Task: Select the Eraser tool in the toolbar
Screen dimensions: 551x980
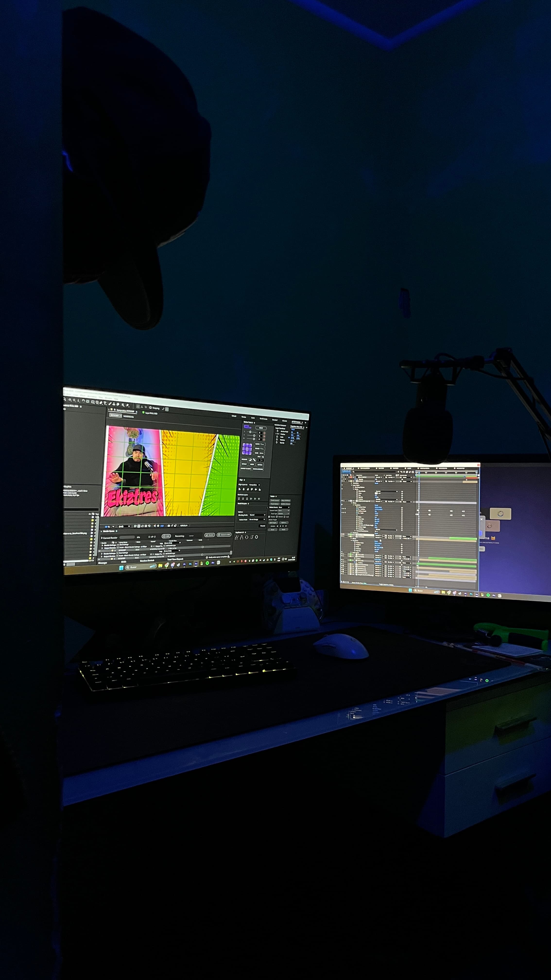Action: click(118, 404)
